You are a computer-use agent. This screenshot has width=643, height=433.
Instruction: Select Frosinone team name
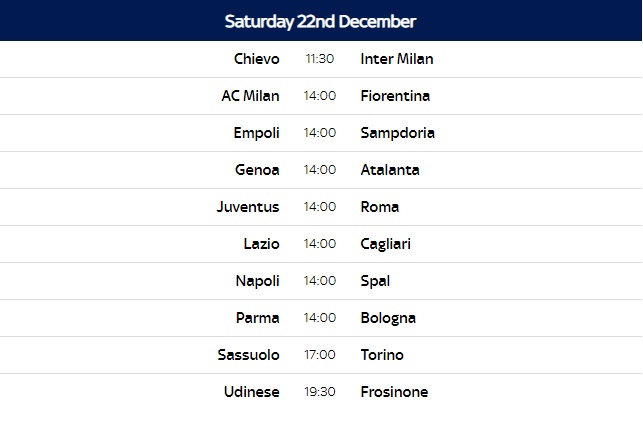click(394, 392)
